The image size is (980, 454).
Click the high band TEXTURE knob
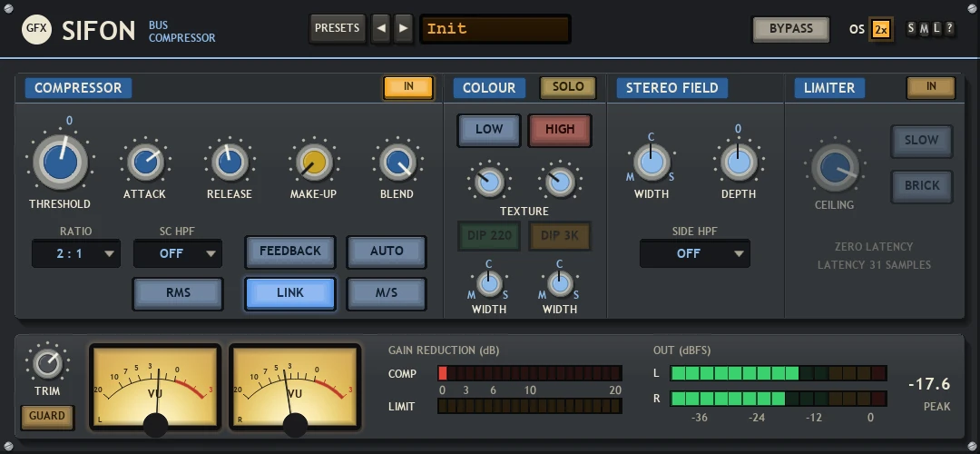pyautogui.click(x=559, y=182)
